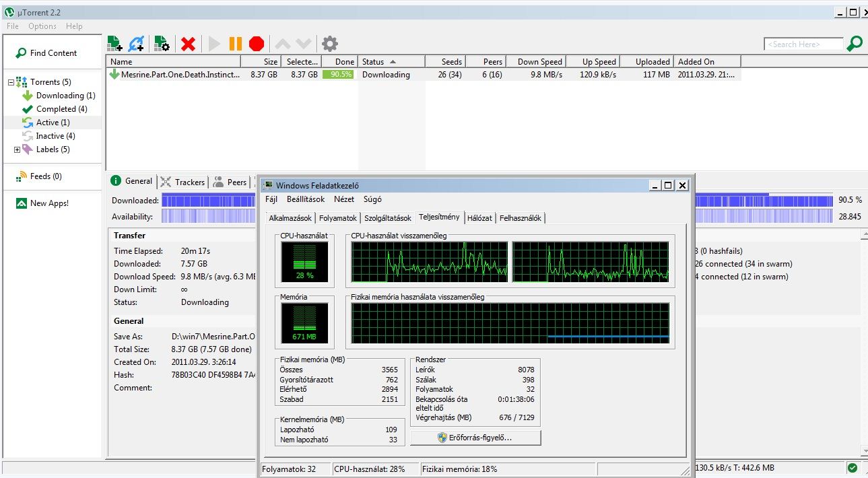Click the 90.5% green progress bar cell
Viewport: 868px width, 478px height.
pos(338,75)
